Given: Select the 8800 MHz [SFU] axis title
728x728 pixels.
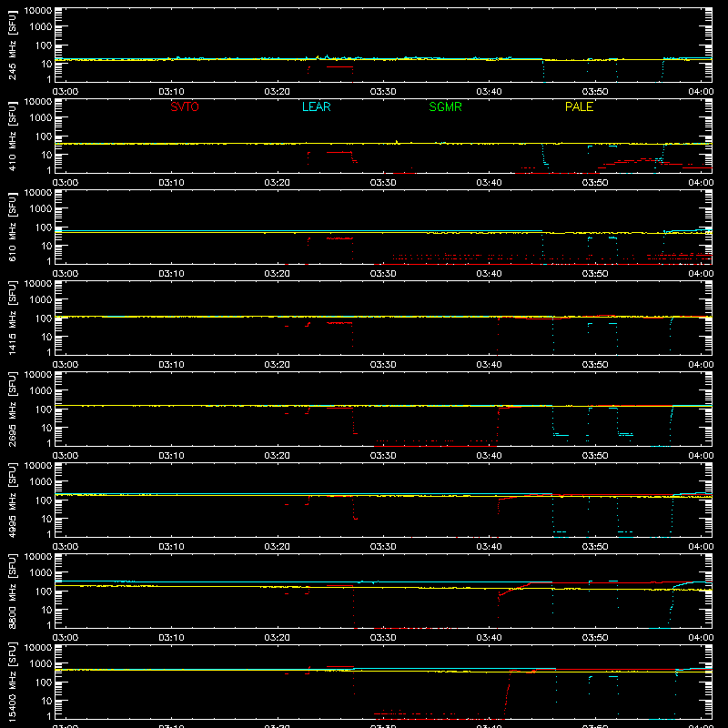Looking at the screenshot, I should pos(13,591).
